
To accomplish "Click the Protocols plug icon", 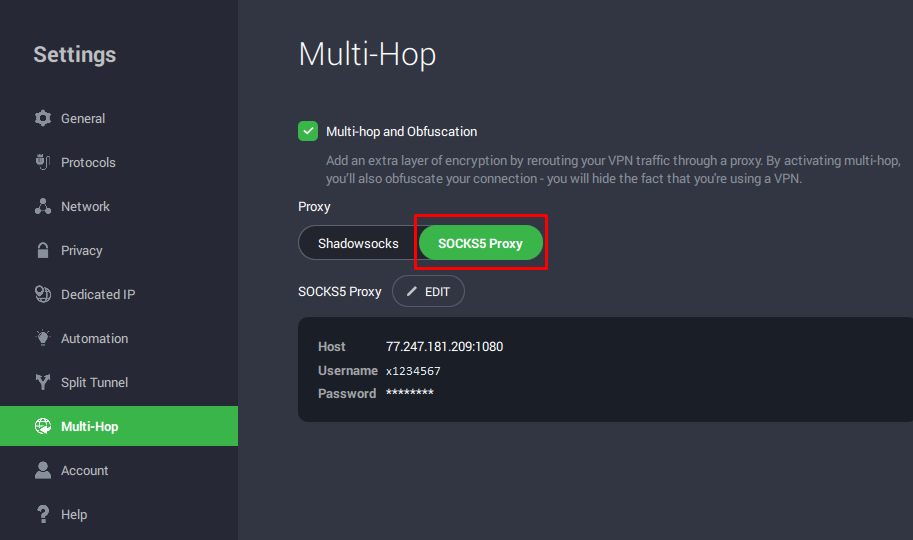I will point(43,162).
